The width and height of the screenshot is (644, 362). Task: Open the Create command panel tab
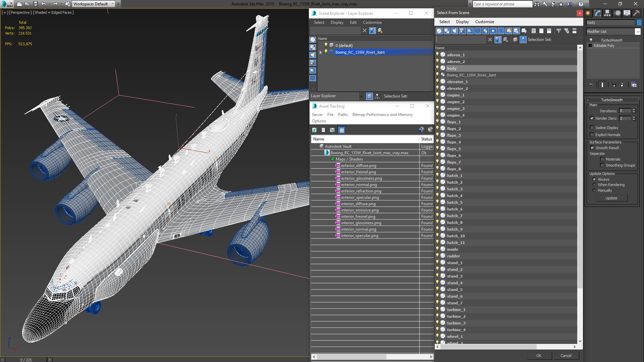(x=588, y=13)
